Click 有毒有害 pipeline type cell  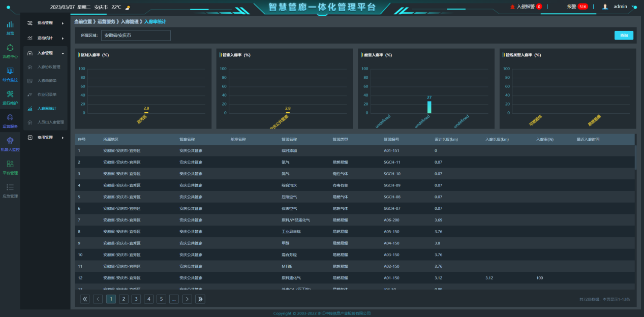pyautogui.click(x=340, y=185)
